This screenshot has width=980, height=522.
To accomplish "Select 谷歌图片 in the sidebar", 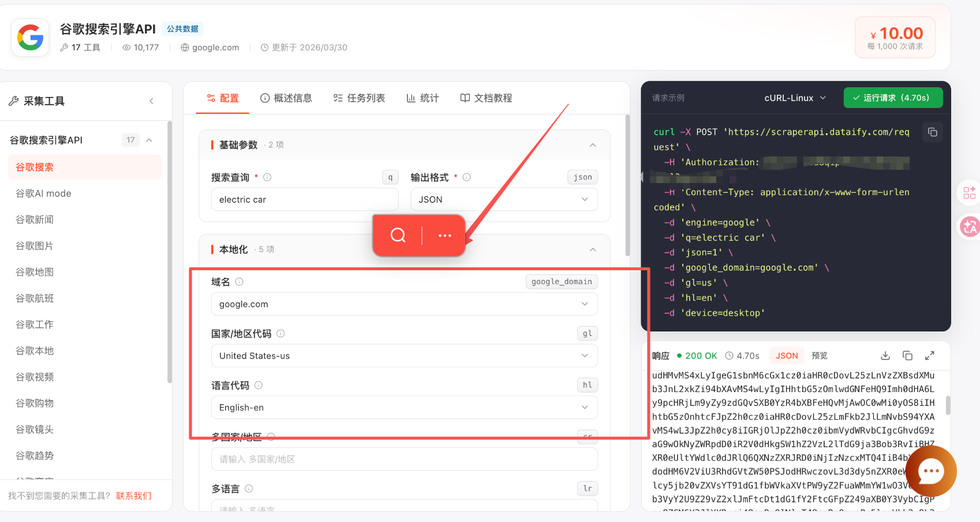I will [85, 246].
